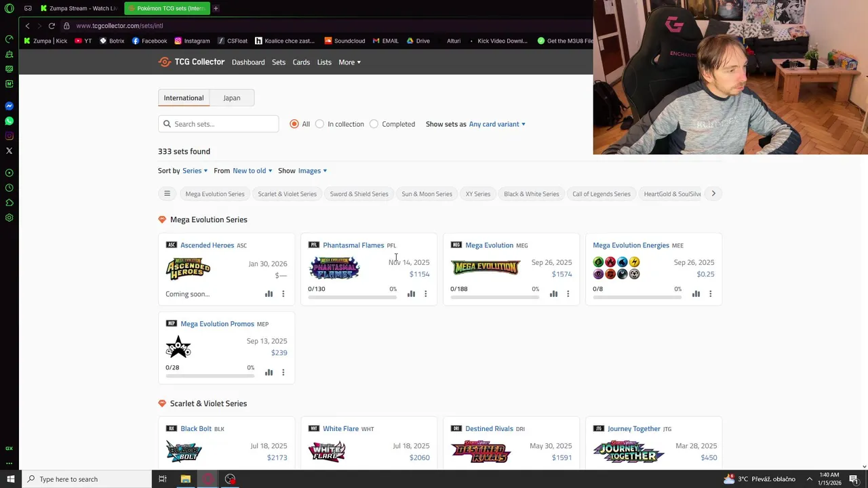Image resolution: width=868 pixels, height=488 pixels.
Task: Open the Black Bolt set link
Action: coord(196,429)
